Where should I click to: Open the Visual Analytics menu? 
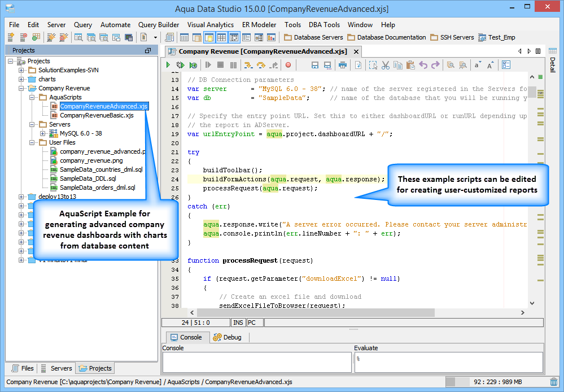pyautogui.click(x=210, y=25)
